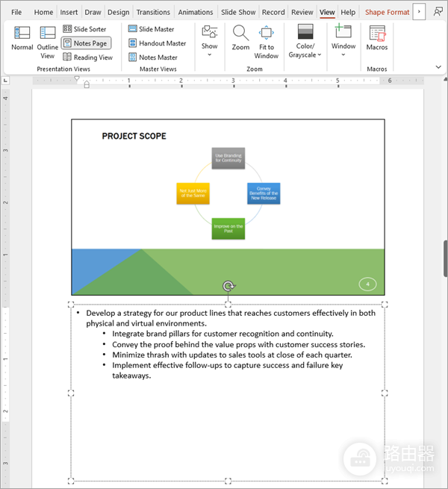Open the Animations tab
The width and height of the screenshot is (448, 489).
click(x=196, y=12)
